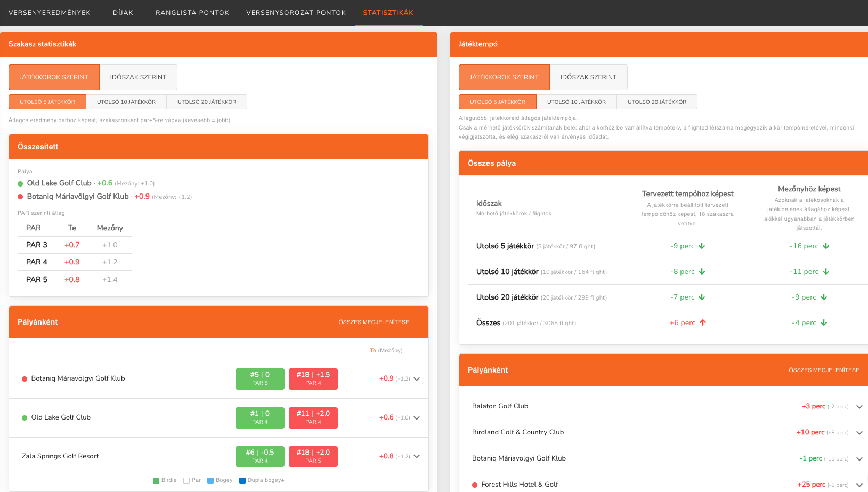868x492 pixels.
Task: Choose Utolsó 10 játékkör in Játéktempó
Action: click(x=577, y=102)
